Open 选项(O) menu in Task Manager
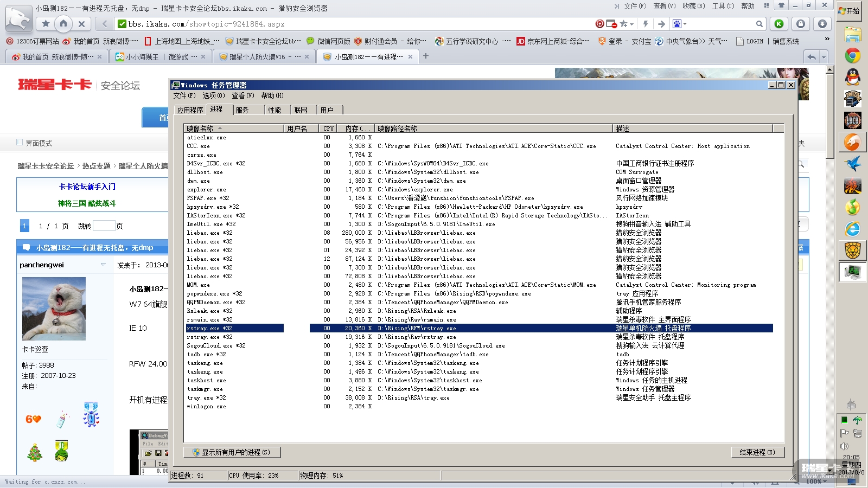The width and height of the screenshot is (868, 488). pos(214,95)
